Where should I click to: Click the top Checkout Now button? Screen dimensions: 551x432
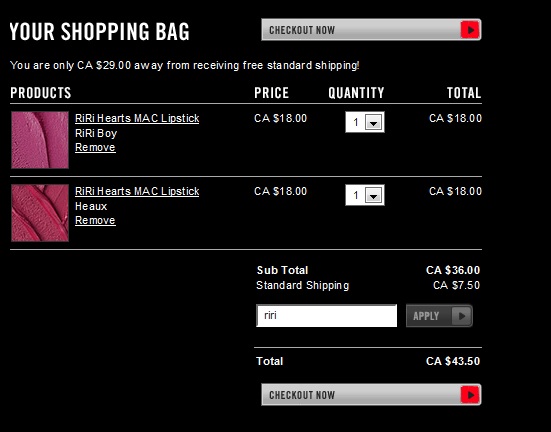coord(371,30)
